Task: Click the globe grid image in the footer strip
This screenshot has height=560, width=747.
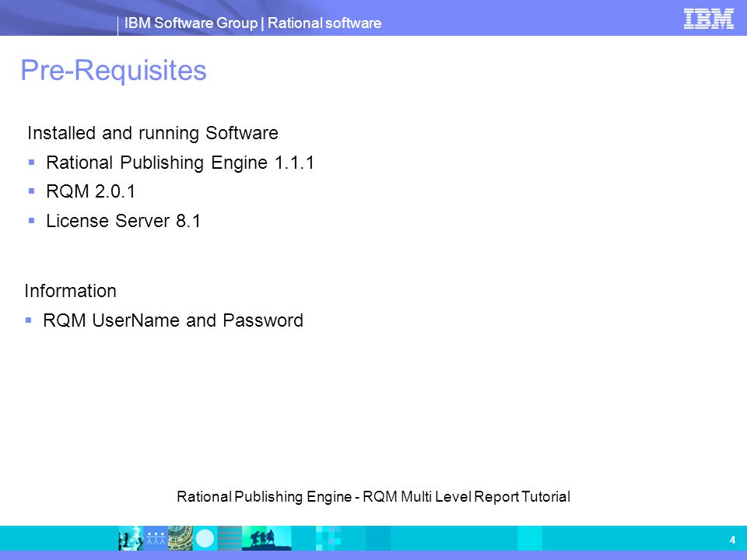Action: pos(181,538)
